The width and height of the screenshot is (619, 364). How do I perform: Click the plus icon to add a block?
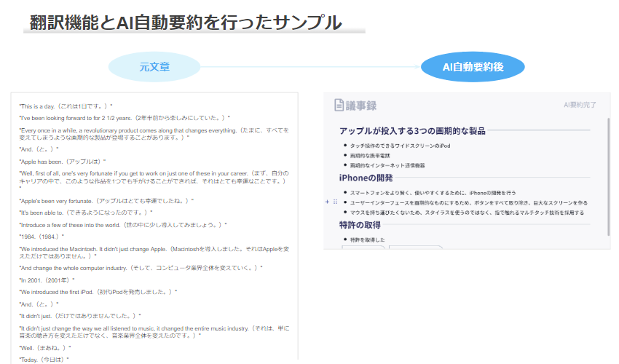tap(328, 202)
